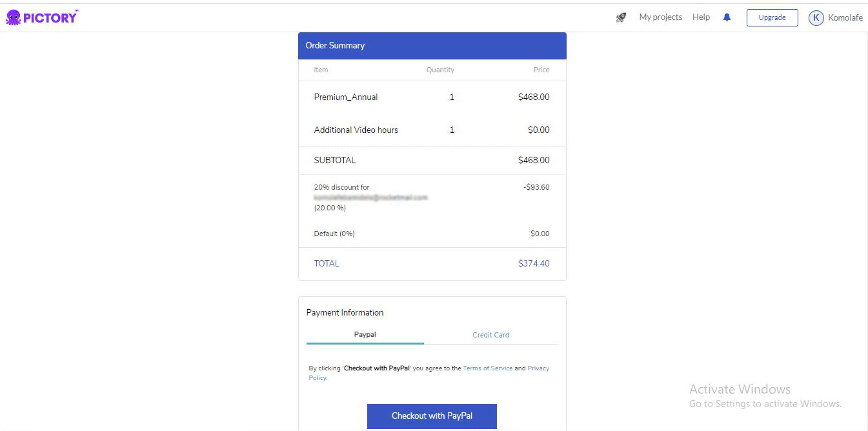Click the TOTAL amount $374.40
The height and width of the screenshot is (431, 868).
(533, 264)
